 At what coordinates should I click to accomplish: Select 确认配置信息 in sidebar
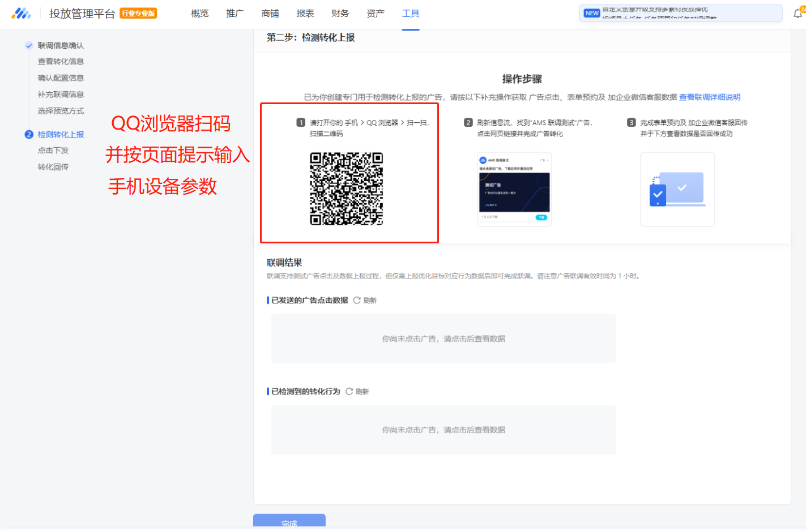click(x=61, y=78)
